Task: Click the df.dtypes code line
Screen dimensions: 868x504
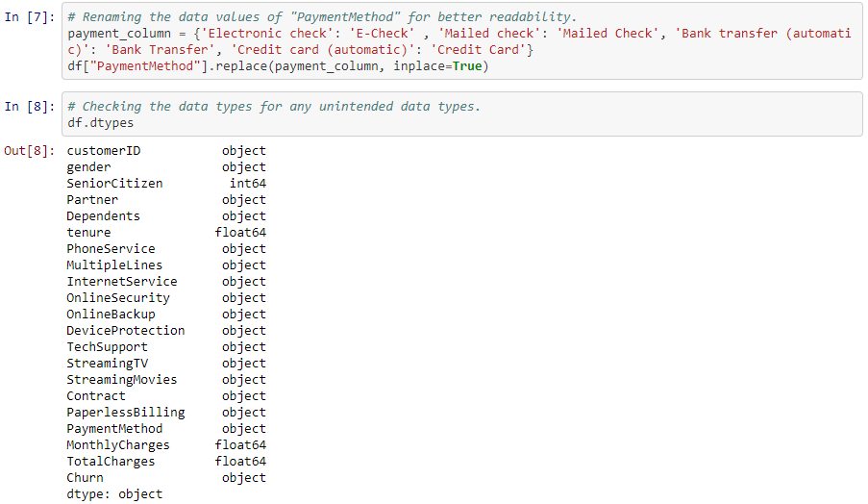Action: point(101,123)
